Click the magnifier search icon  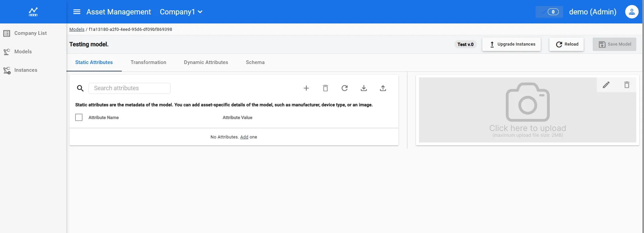[80, 88]
